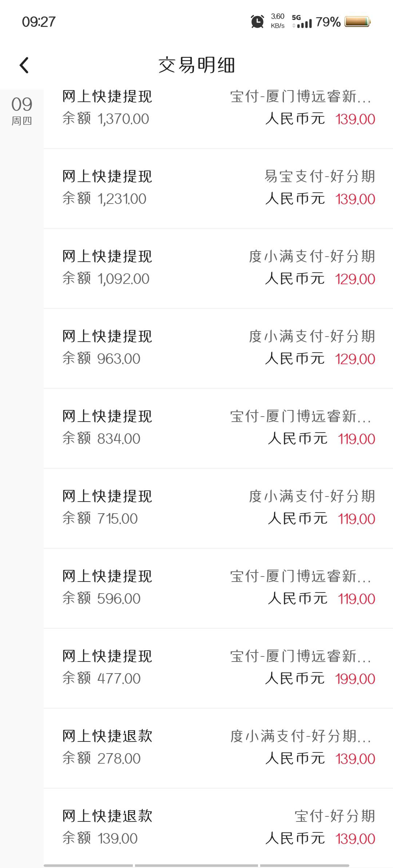Viewport: 393px width, 868px height.
Task: Tap the alarm clock status icon
Action: point(257,22)
